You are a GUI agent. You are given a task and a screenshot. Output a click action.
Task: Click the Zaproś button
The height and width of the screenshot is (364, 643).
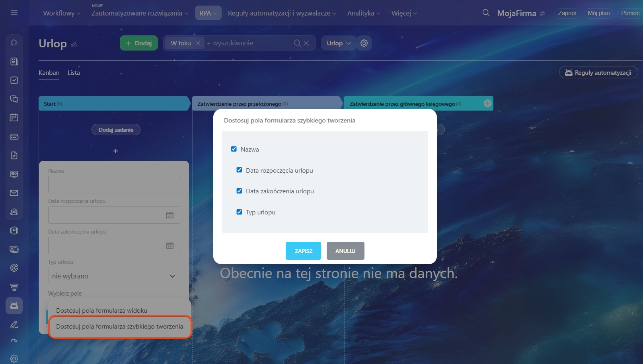pyautogui.click(x=567, y=13)
